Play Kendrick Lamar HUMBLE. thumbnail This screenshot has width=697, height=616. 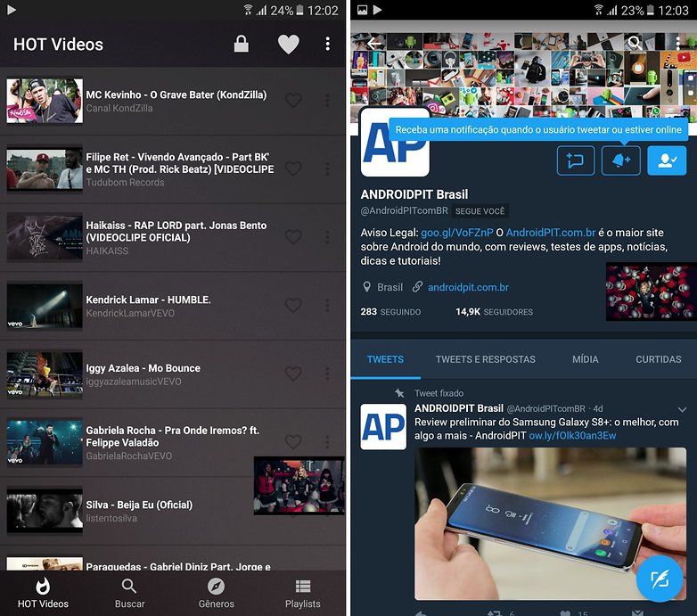tap(45, 306)
